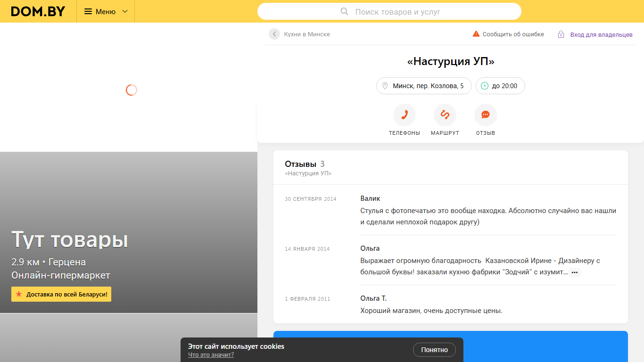Select the ТЕЛЕФОНЫ label
The height and width of the screenshot is (362, 644).
(x=405, y=133)
